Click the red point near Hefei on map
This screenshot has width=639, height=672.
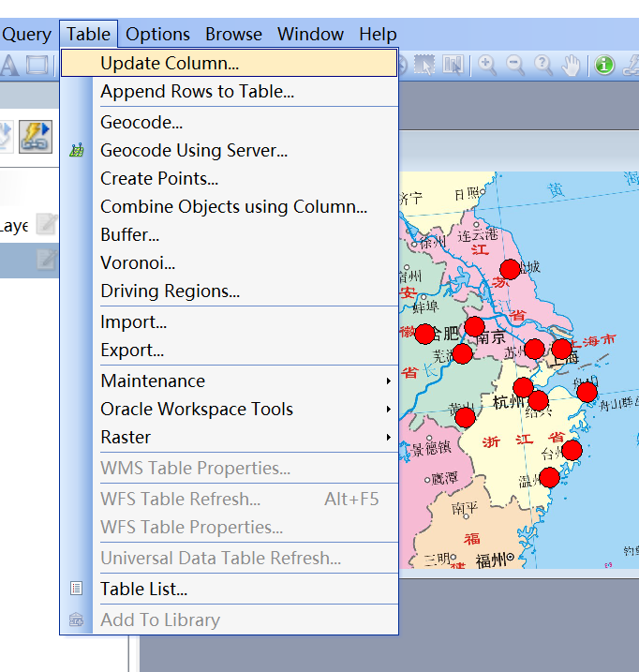pyautogui.click(x=424, y=334)
